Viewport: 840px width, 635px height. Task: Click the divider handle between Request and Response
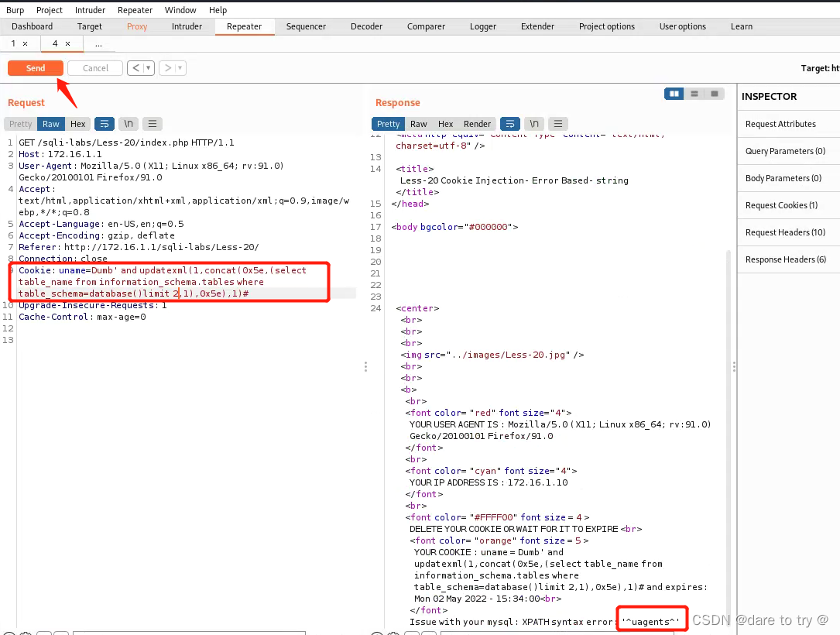[x=366, y=366]
